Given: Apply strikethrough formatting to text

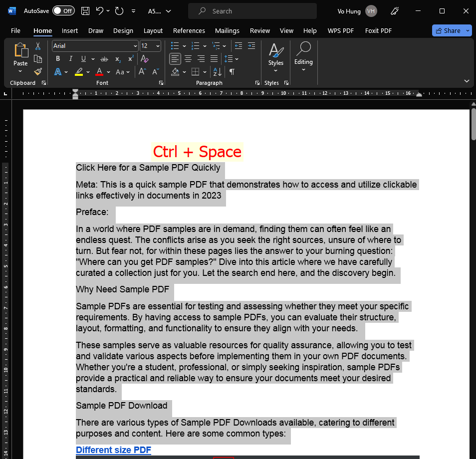Looking at the screenshot, I should (x=104, y=59).
